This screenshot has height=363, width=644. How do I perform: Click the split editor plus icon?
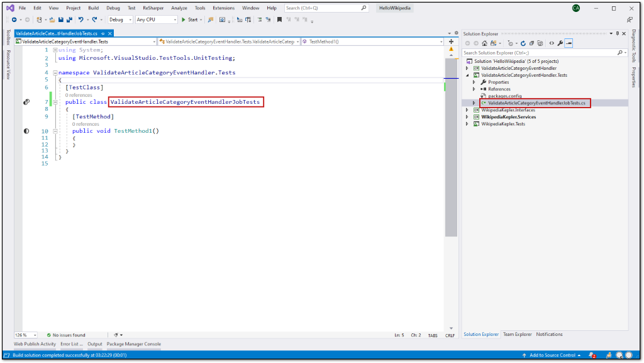pyautogui.click(x=451, y=42)
